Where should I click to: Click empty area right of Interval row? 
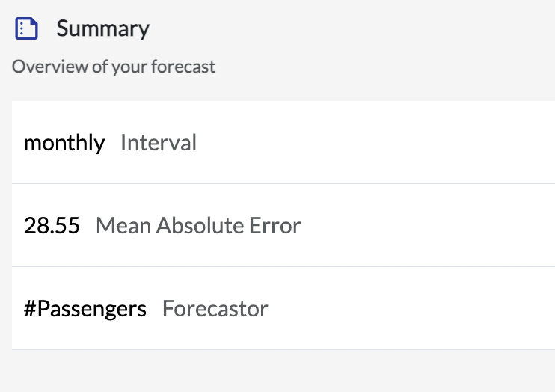[x=375, y=142]
